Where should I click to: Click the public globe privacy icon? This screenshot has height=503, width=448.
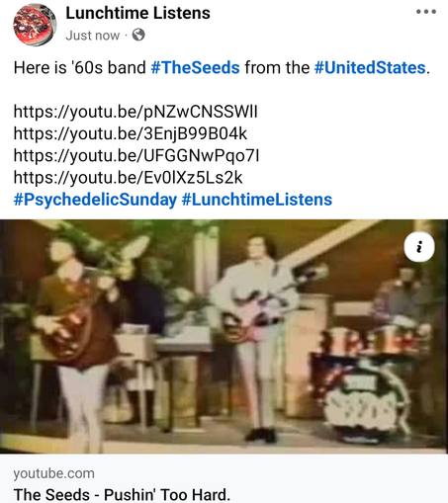(138, 35)
